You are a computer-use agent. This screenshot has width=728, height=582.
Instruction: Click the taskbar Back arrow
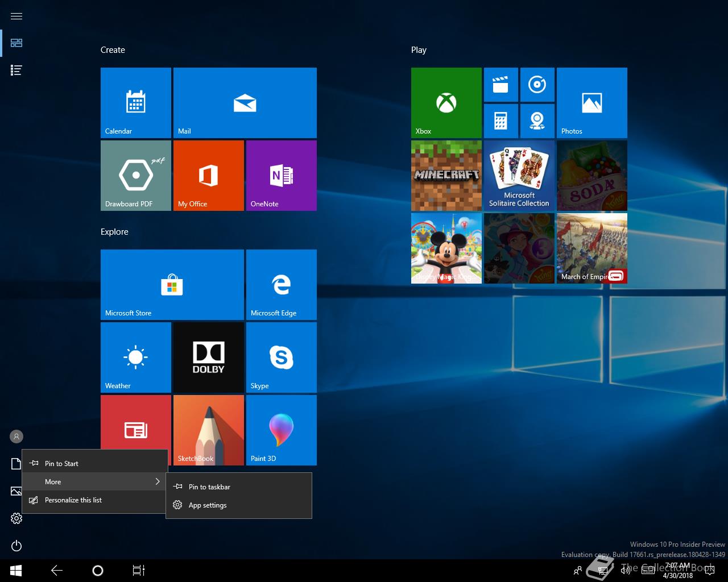click(x=57, y=571)
